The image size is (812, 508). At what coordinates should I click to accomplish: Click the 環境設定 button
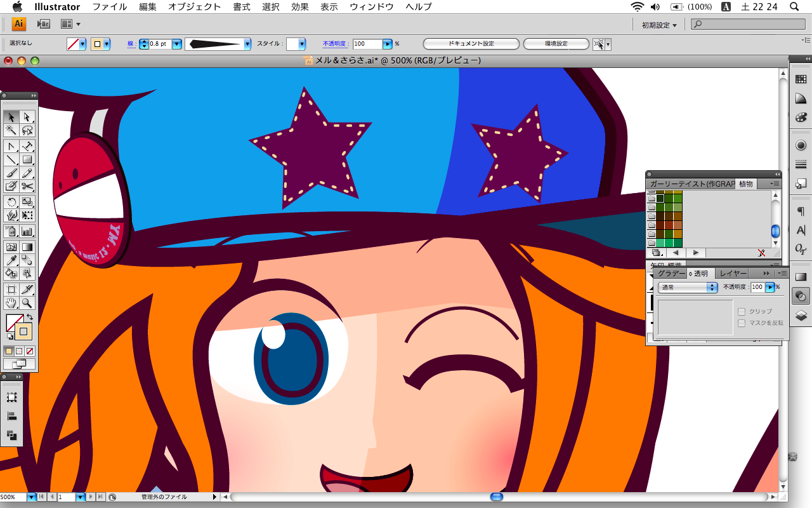556,44
